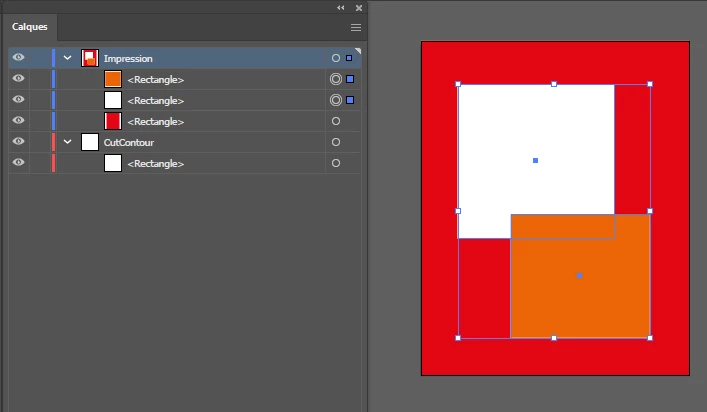Collapse the Impression layer
Screen dimensions: 707x412
[67, 58]
